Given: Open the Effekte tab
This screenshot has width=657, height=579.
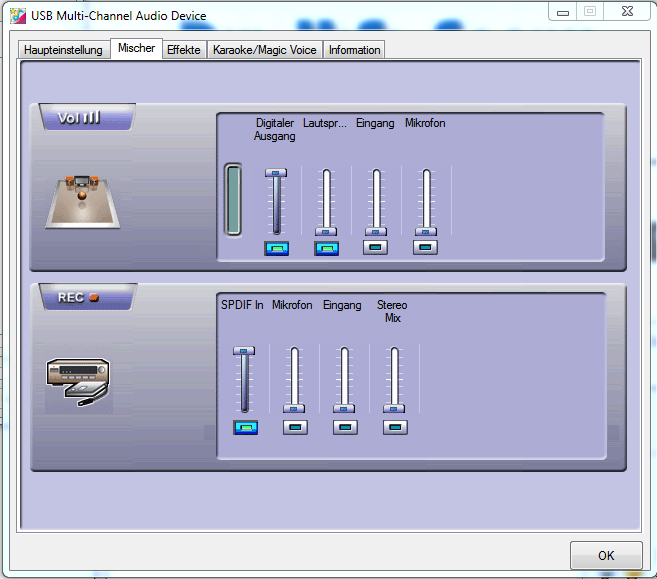Looking at the screenshot, I should point(184,50).
